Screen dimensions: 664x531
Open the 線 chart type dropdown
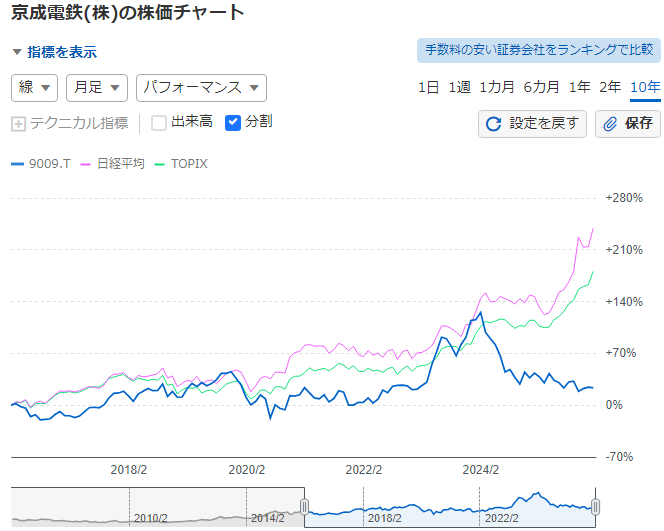tap(34, 88)
